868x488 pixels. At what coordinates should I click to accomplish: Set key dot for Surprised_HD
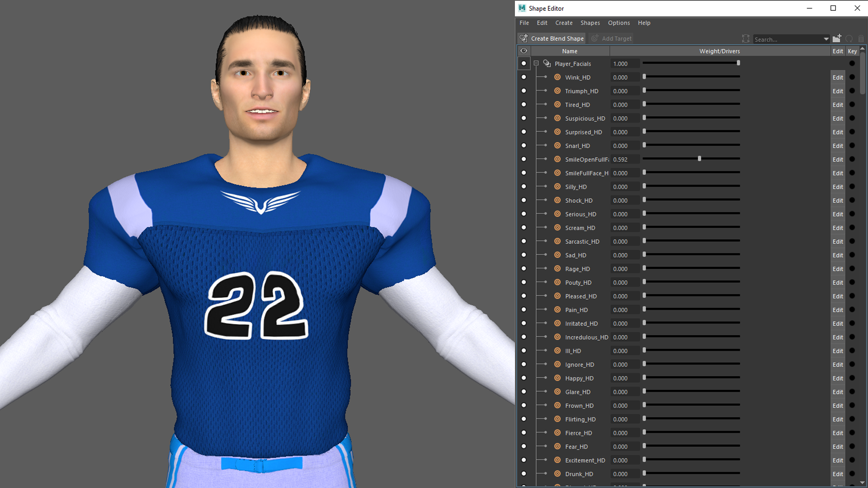point(852,132)
